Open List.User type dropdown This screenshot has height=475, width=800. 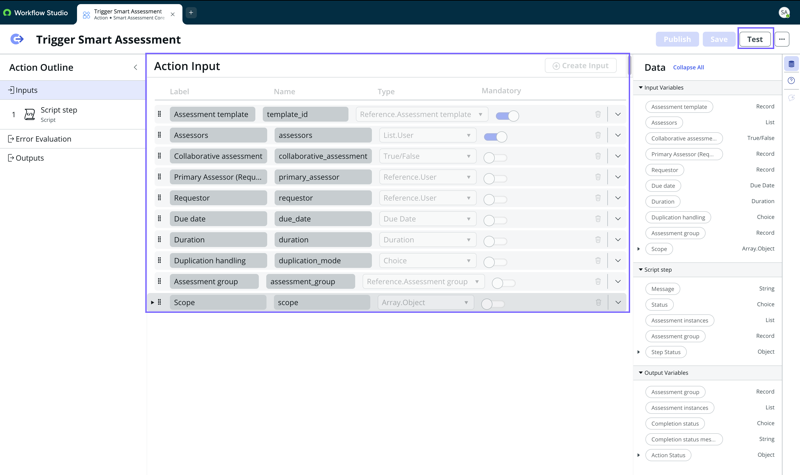(x=428, y=135)
